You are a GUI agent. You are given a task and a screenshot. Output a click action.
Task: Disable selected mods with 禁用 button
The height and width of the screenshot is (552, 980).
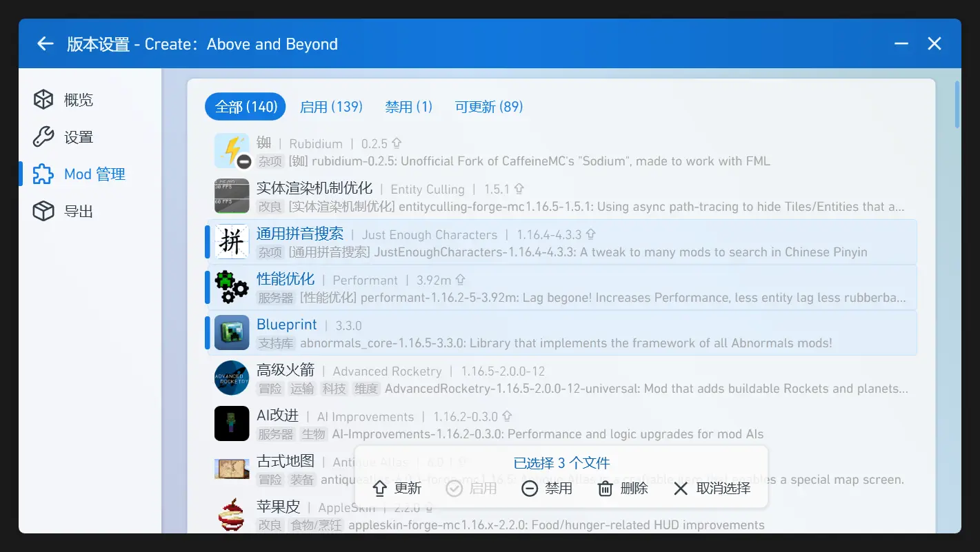pyautogui.click(x=547, y=489)
